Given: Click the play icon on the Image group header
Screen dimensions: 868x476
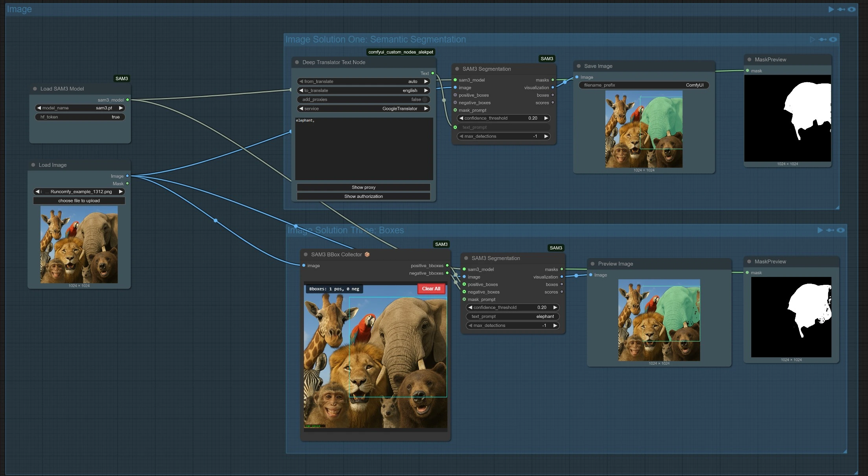Looking at the screenshot, I should point(831,9).
